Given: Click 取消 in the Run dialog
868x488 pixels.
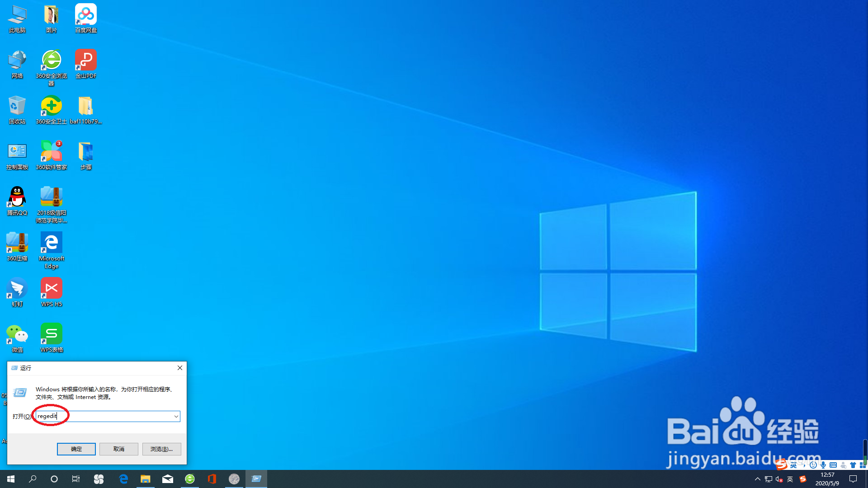Looking at the screenshot, I should click(x=119, y=449).
